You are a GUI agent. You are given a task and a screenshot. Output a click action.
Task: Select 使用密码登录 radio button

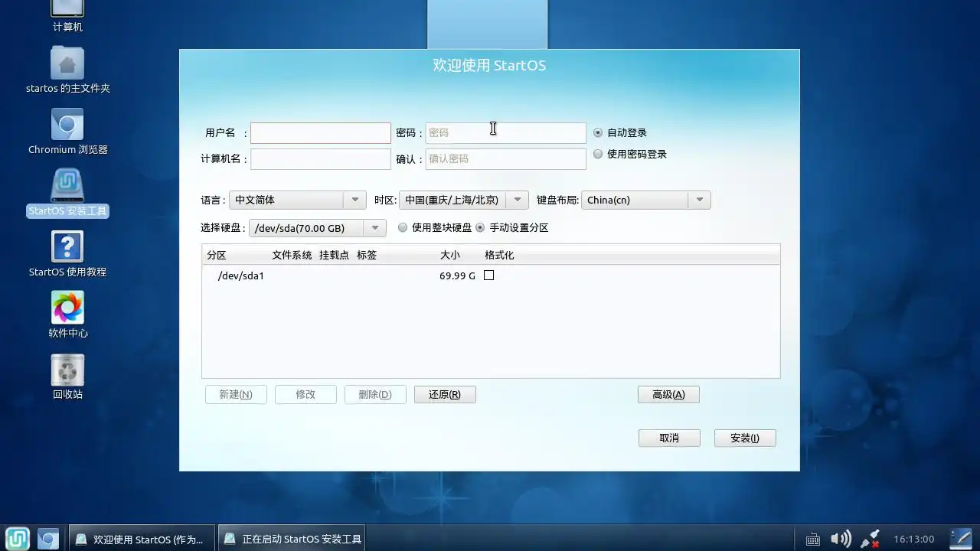[598, 154]
